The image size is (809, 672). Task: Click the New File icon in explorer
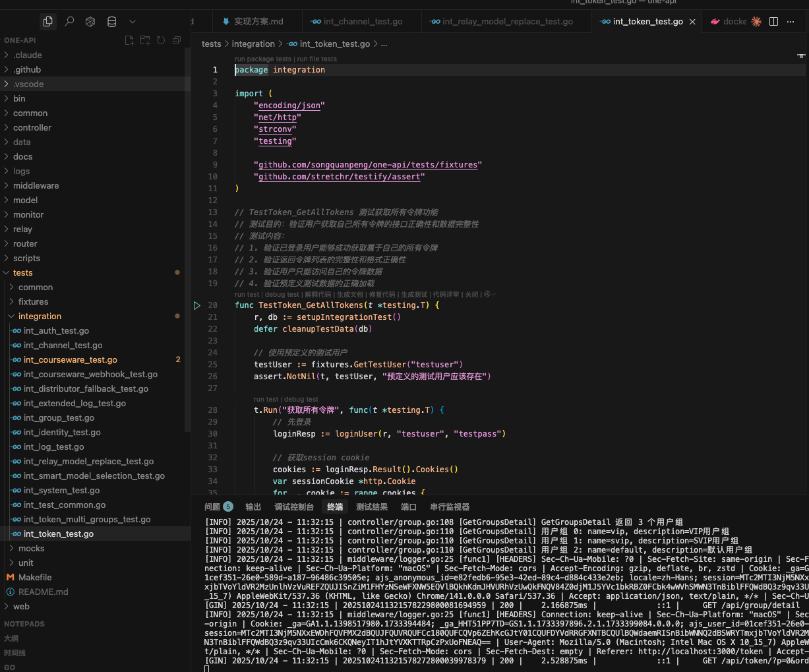coord(129,40)
